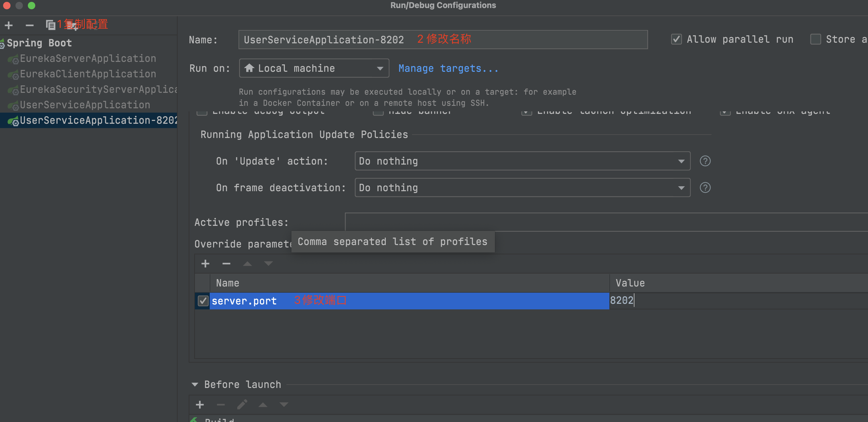Image resolution: width=868 pixels, height=422 pixels.
Task: Toggle Allow parallel run checkbox
Action: [676, 39]
